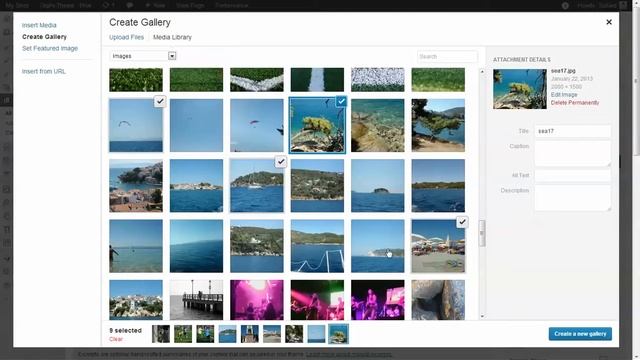The height and width of the screenshot is (360, 640).
Task: Clear the 9 selected images
Action: 116,339
